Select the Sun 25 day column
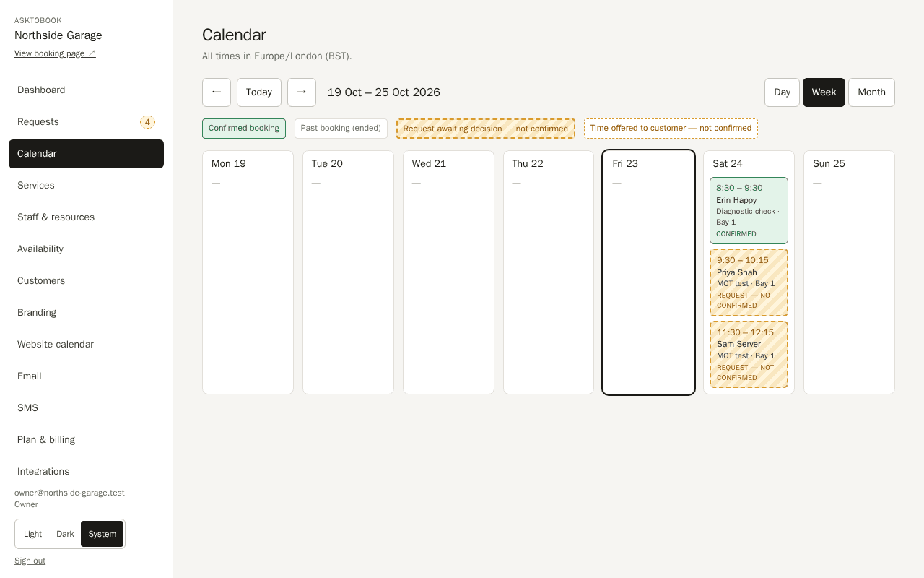 click(x=849, y=272)
